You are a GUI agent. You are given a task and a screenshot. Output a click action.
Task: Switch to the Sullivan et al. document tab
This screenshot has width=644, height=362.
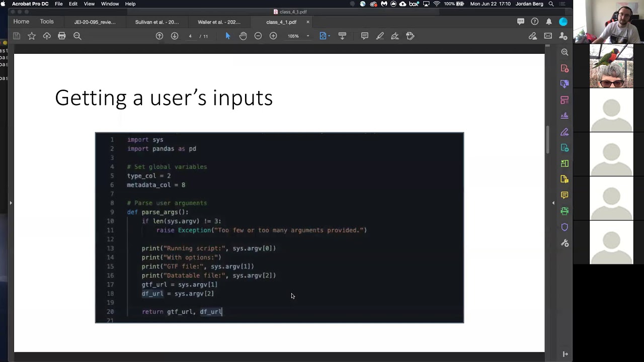coord(156,22)
